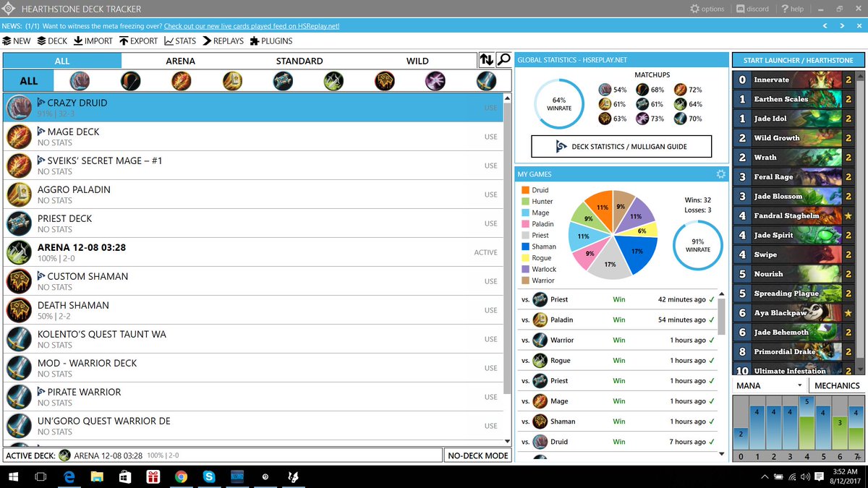This screenshot has height=488, width=868.
Task: Open REPLAYS menu
Action: click(224, 41)
